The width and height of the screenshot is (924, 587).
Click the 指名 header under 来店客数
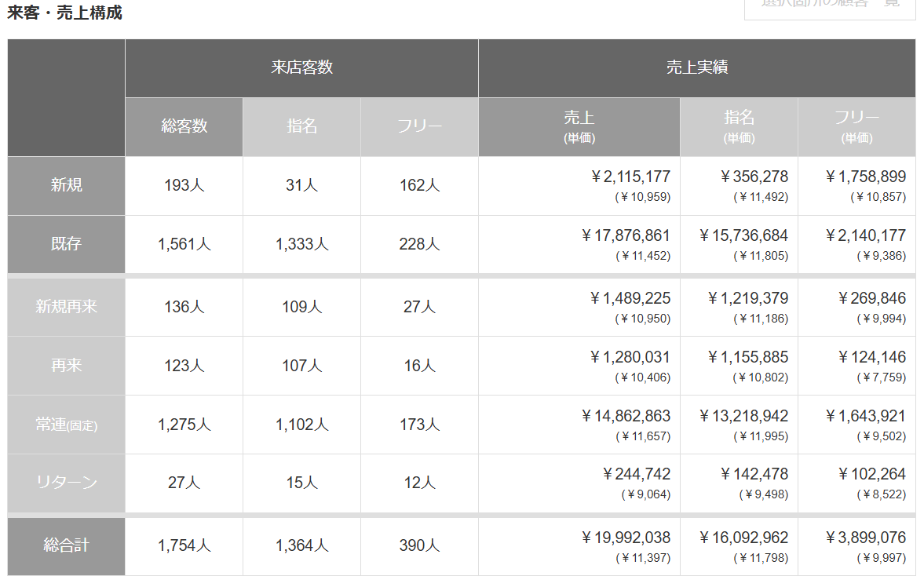click(301, 126)
